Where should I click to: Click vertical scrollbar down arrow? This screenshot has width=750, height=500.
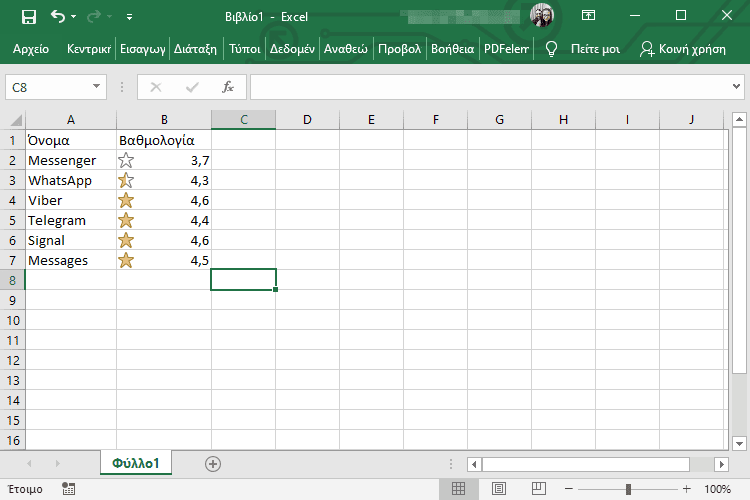pyautogui.click(x=739, y=443)
